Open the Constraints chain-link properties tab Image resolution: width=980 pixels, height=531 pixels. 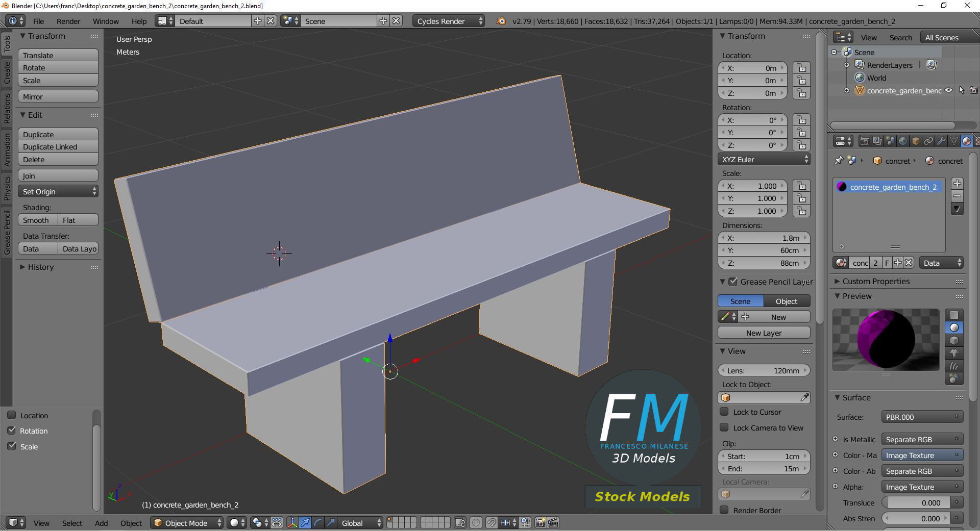tap(928, 141)
